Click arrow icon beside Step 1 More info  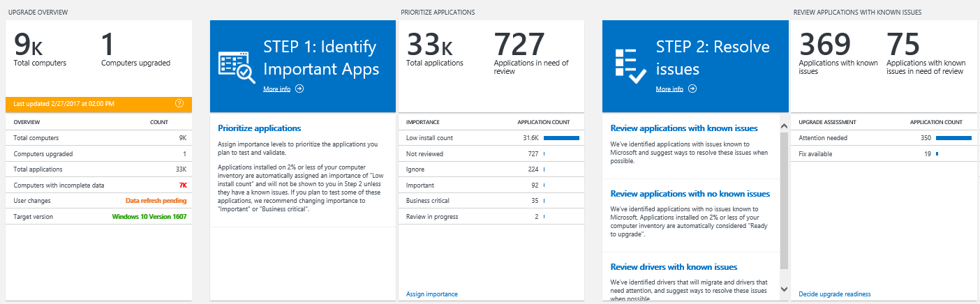tap(299, 89)
